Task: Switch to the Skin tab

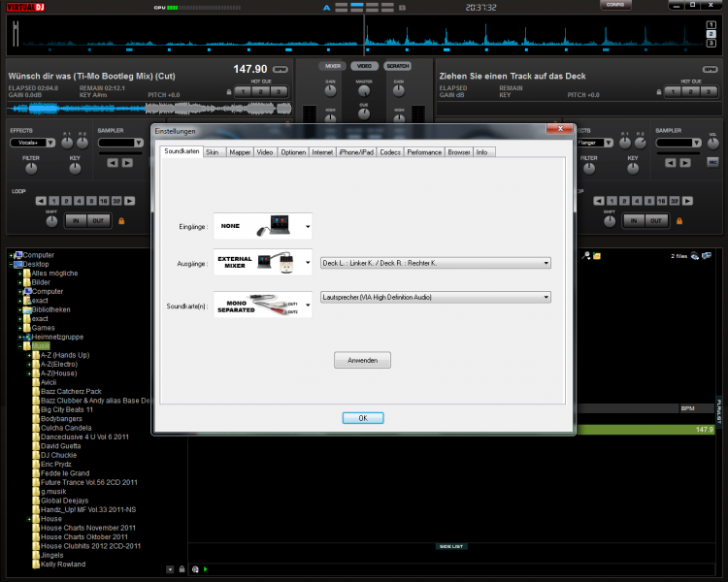Action: point(213,152)
